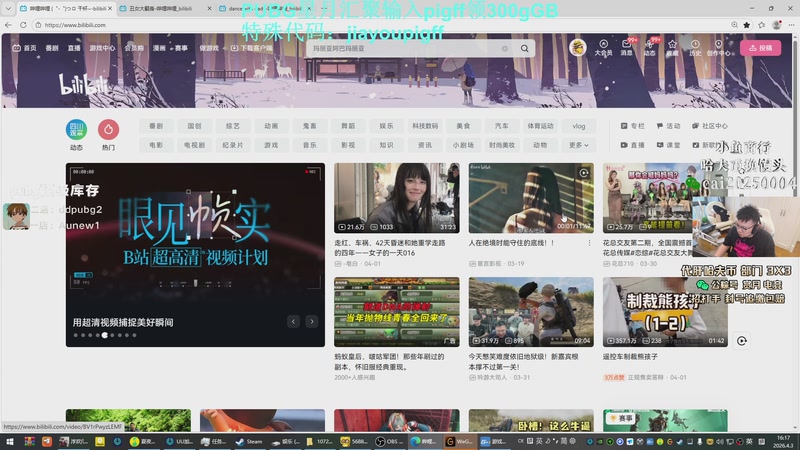Open 动态 feed icon in top-right header
The image size is (800, 450).
point(649,47)
